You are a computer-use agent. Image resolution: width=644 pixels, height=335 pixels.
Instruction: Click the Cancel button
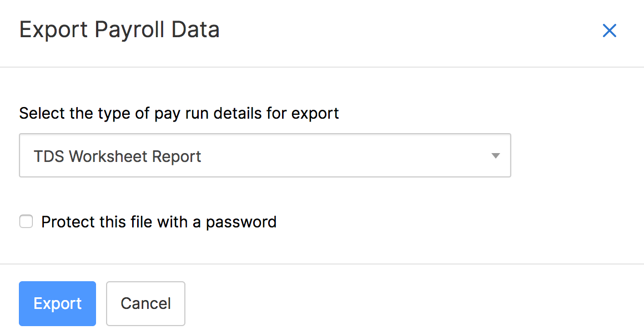pyautogui.click(x=145, y=303)
